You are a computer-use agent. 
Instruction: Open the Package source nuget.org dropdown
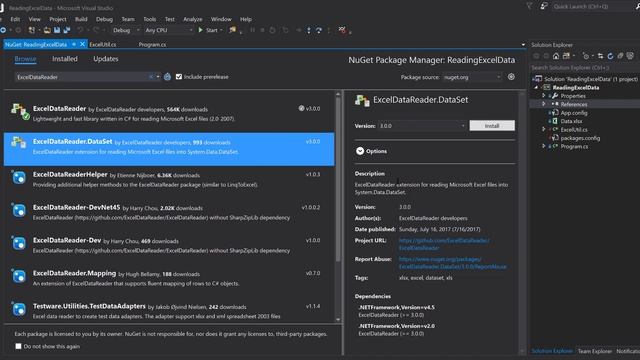coord(472,77)
